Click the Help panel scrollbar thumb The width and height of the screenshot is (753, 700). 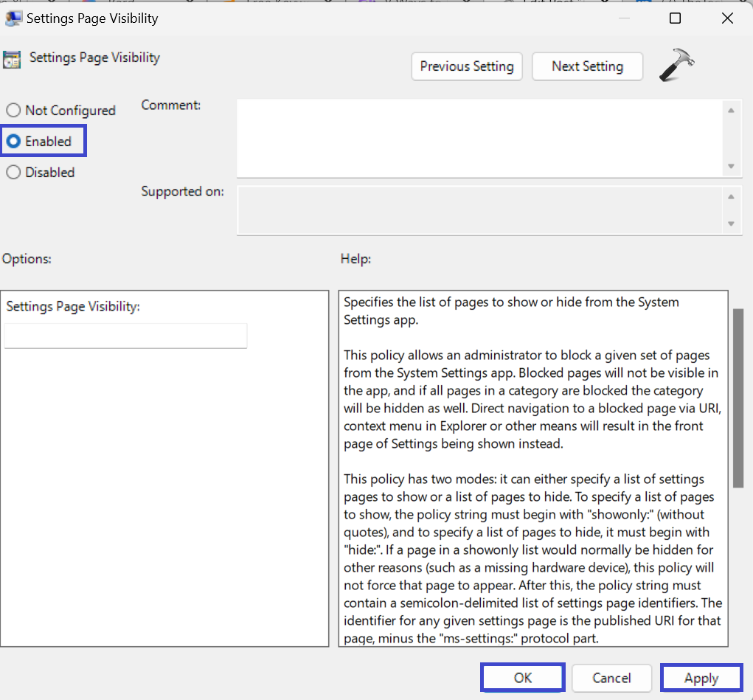[x=738, y=398]
